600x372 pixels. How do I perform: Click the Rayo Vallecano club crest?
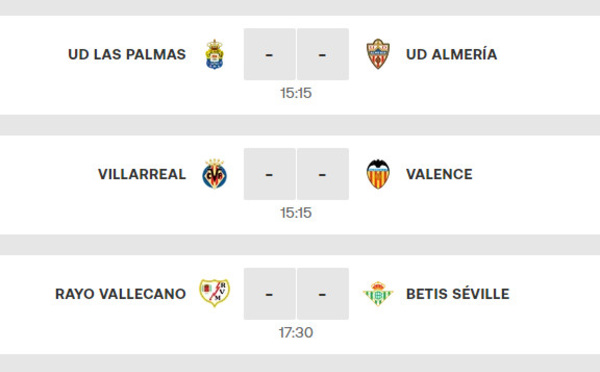click(x=214, y=293)
